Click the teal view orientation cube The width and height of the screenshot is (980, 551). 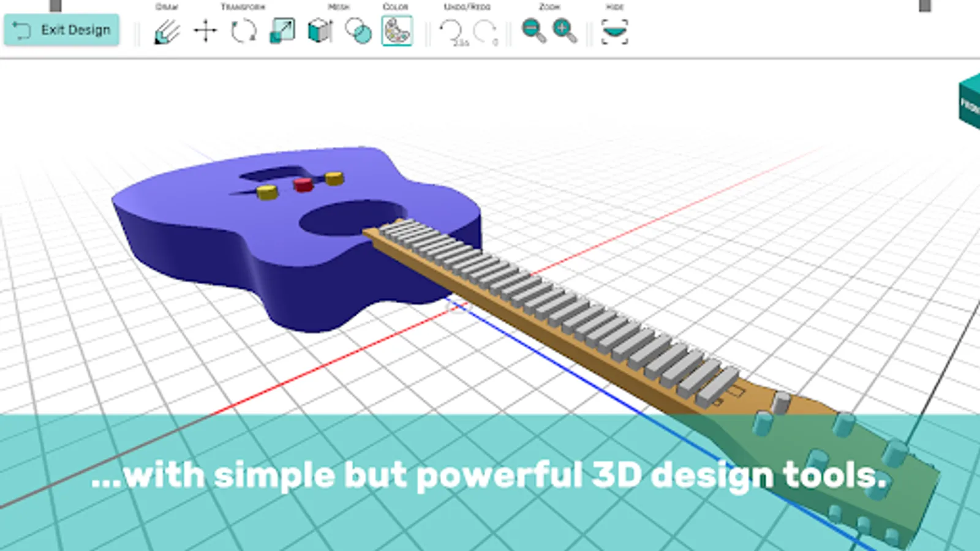point(969,102)
